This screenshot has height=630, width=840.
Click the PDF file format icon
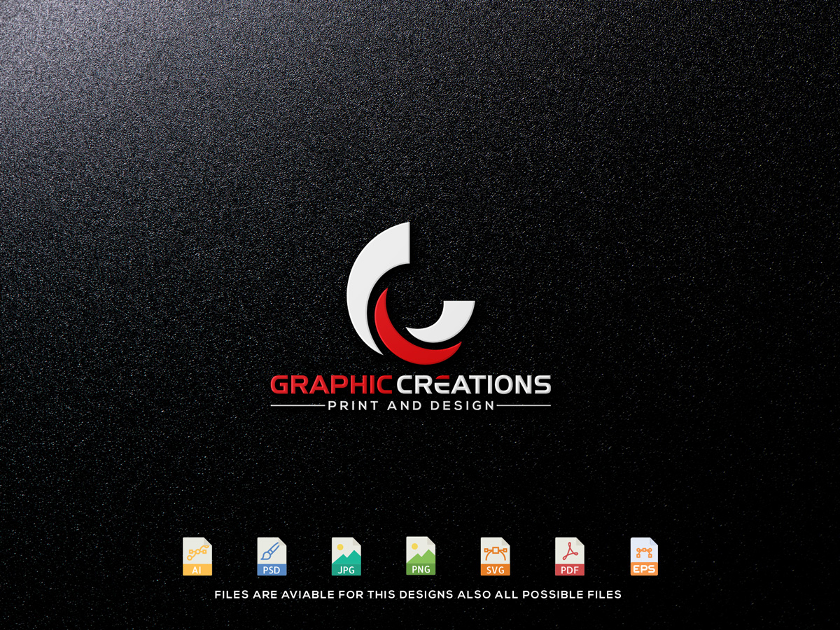click(570, 556)
